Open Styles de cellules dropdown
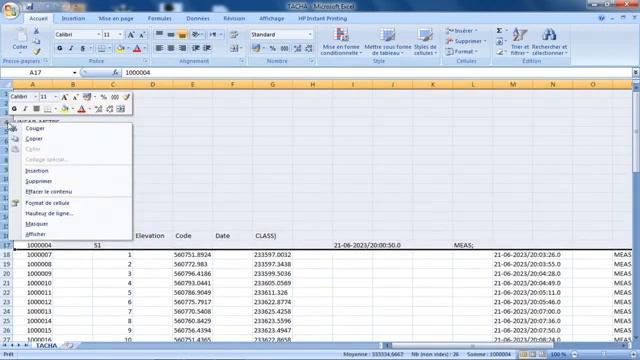640x360 pixels. (x=425, y=42)
